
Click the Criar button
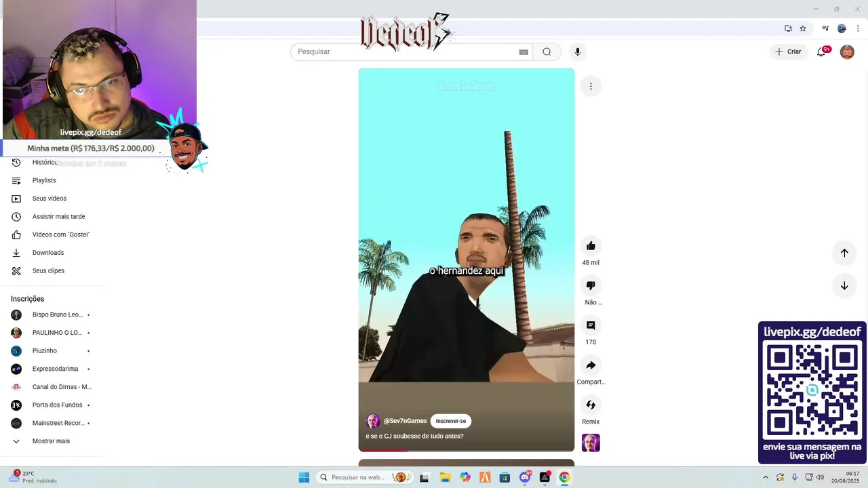tap(788, 52)
